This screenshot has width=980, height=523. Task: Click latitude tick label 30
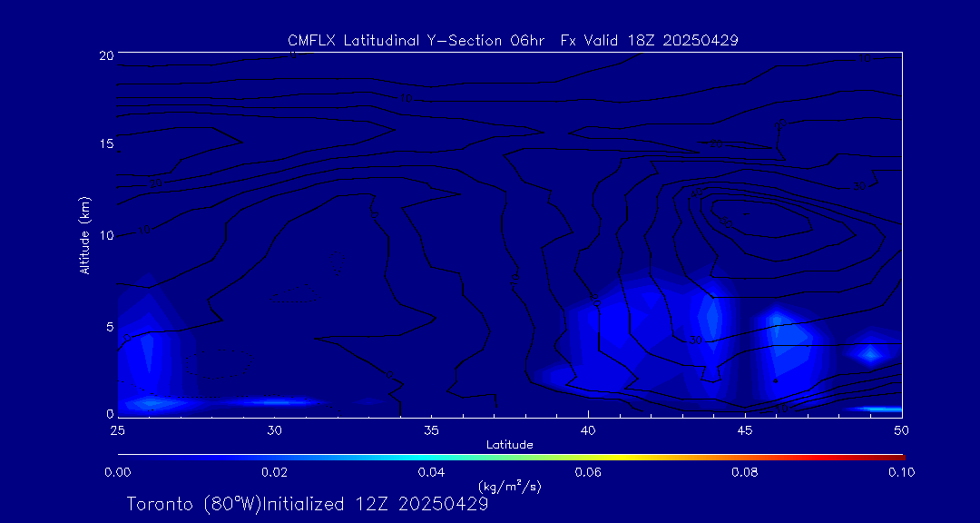[x=274, y=430]
